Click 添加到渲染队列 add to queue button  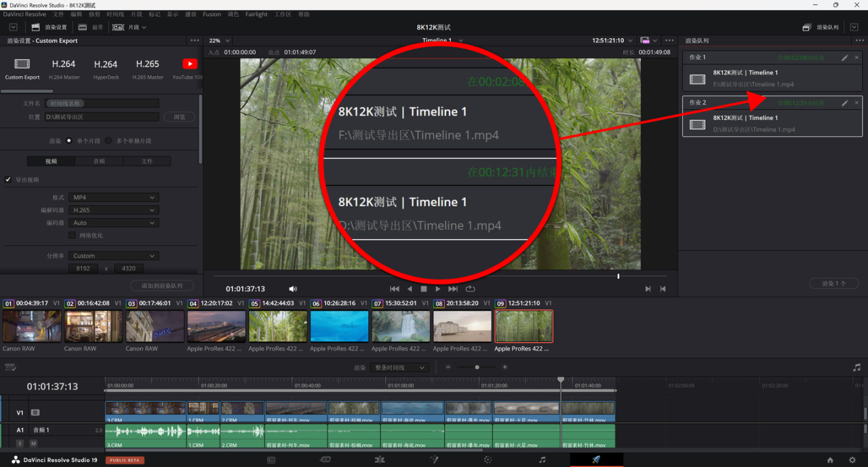(162, 286)
